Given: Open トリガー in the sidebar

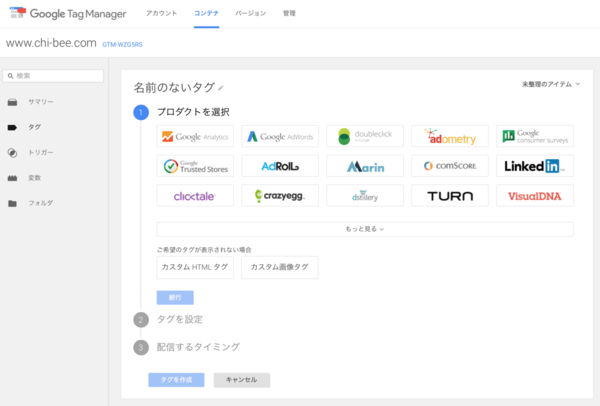Looking at the screenshot, I should point(41,152).
